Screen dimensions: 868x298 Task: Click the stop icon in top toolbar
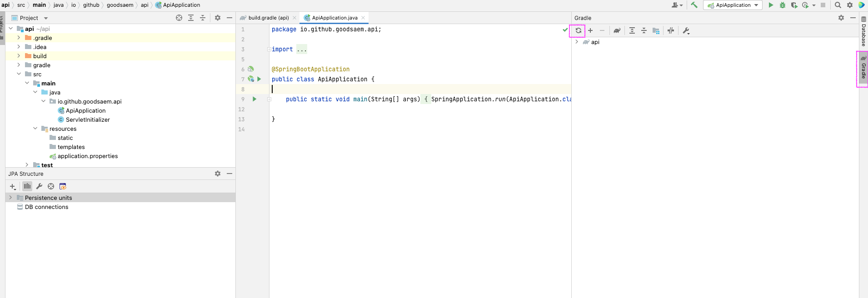[x=823, y=5]
